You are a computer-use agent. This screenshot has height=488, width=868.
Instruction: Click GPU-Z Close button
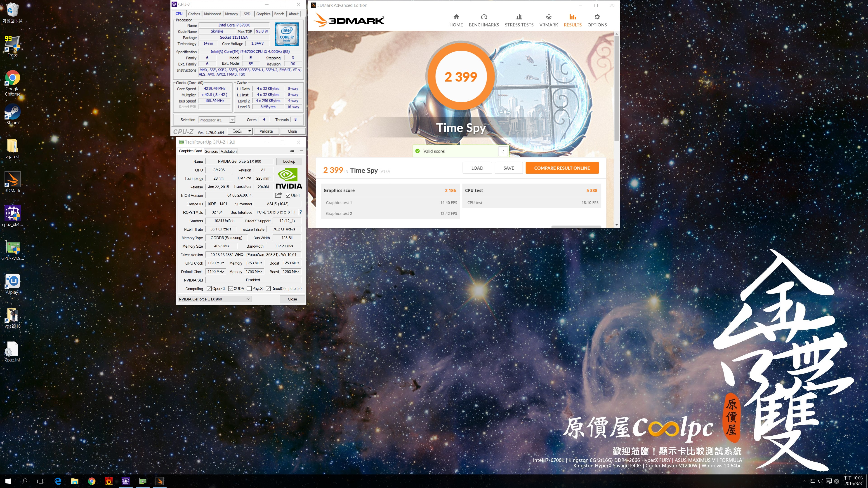click(x=292, y=299)
